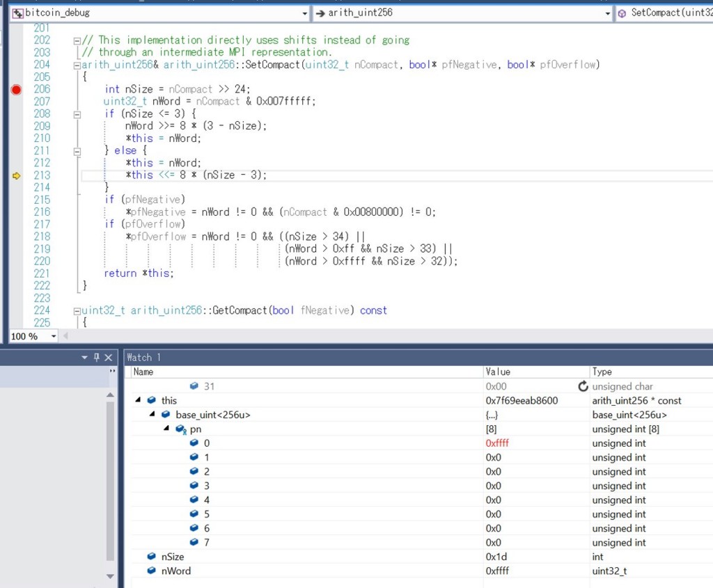713x588 pixels.
Task: Select the nWord variable icon
Action: tap(152, 571)
